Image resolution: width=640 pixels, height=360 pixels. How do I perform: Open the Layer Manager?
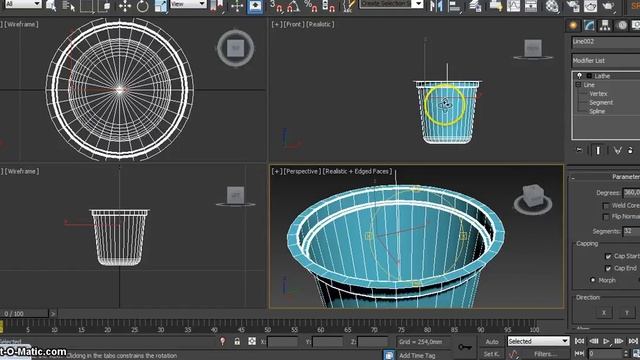[x=476, y=6]
